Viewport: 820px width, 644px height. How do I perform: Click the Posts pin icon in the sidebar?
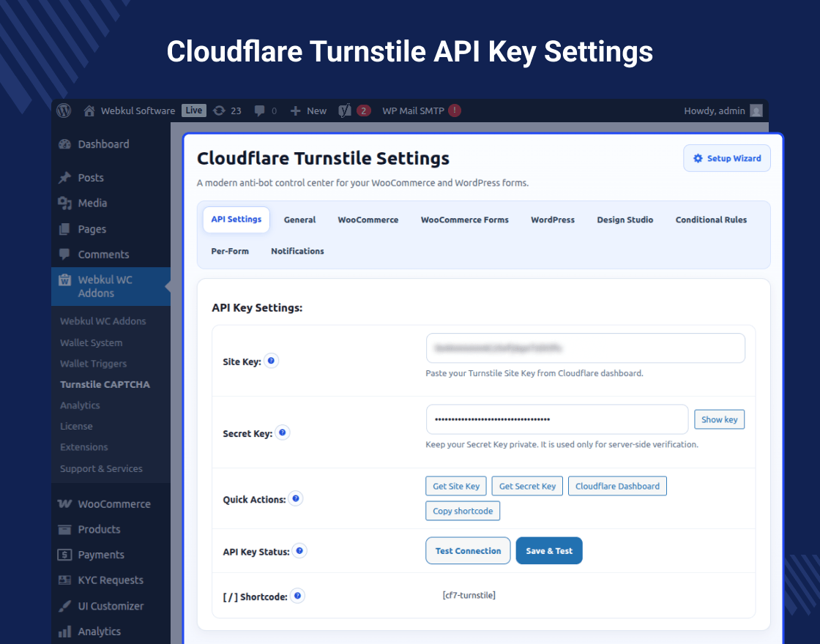[x=65, y=178]
